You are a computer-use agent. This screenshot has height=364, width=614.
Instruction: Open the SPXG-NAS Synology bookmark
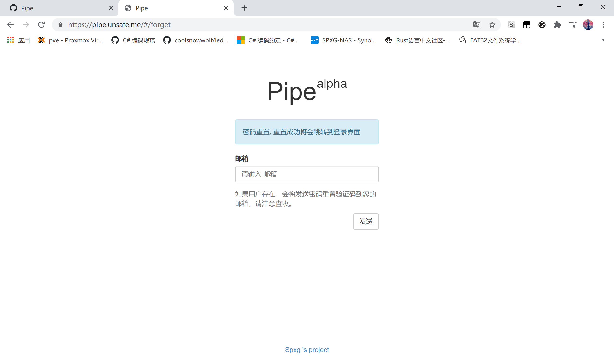click(343, 40)
